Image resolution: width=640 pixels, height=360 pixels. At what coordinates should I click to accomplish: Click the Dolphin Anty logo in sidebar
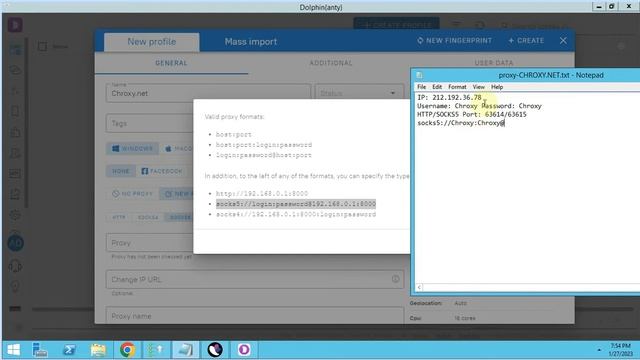pos(15,25)
